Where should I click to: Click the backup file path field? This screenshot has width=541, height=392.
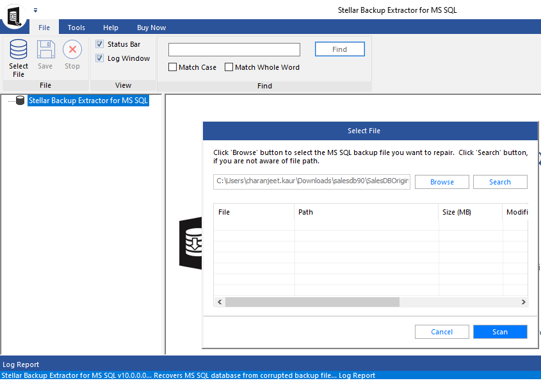pos(312,181)
